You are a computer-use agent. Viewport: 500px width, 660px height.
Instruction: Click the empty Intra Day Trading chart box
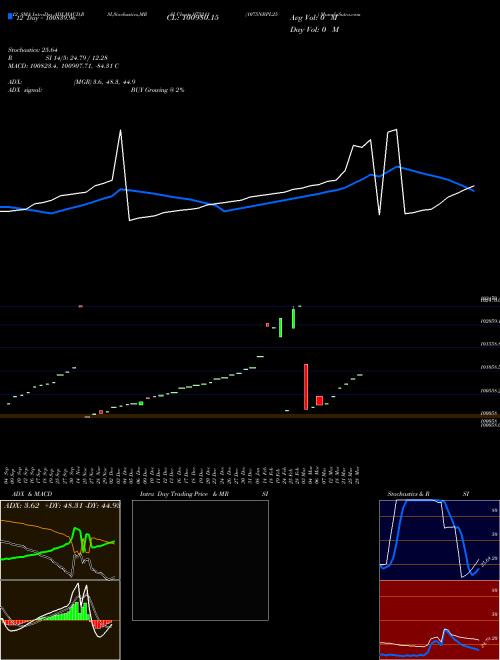point(200,560)
